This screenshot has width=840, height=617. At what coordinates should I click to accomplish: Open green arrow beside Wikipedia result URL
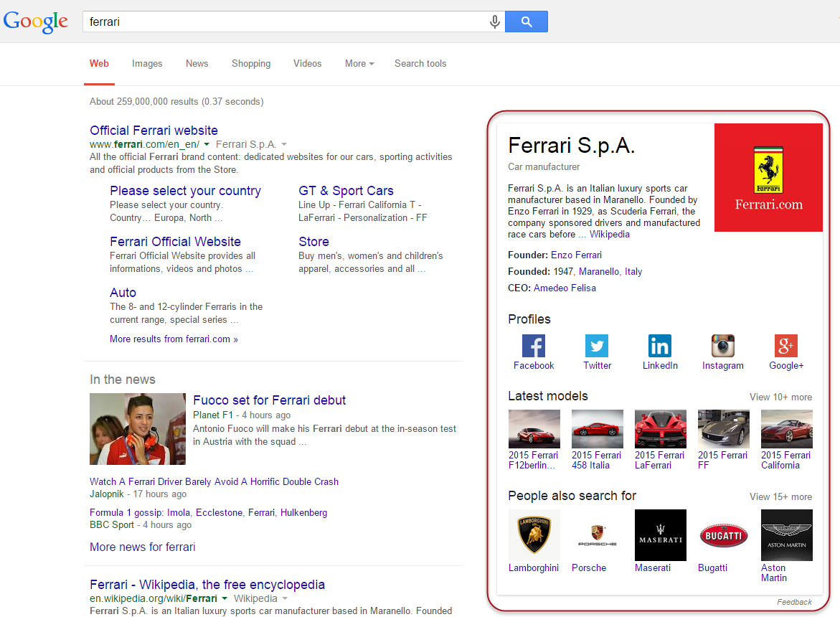(224, 598)
